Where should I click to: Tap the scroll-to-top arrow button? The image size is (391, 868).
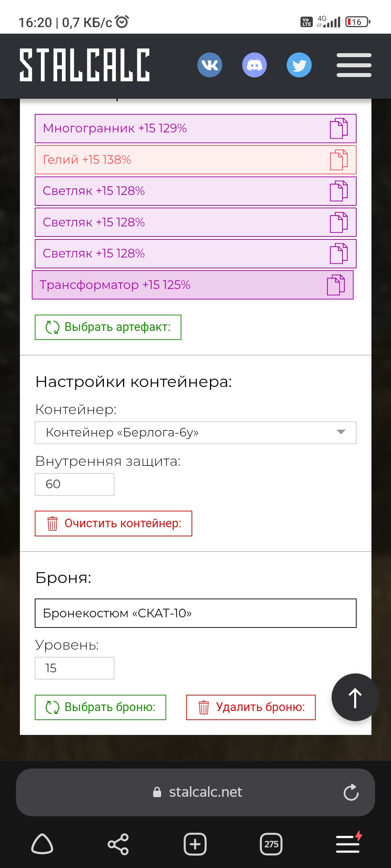click(x=355, y=697)
